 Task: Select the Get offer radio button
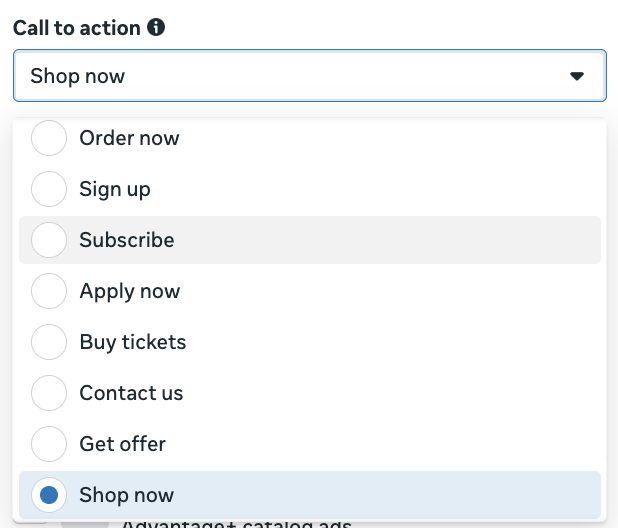49,444
